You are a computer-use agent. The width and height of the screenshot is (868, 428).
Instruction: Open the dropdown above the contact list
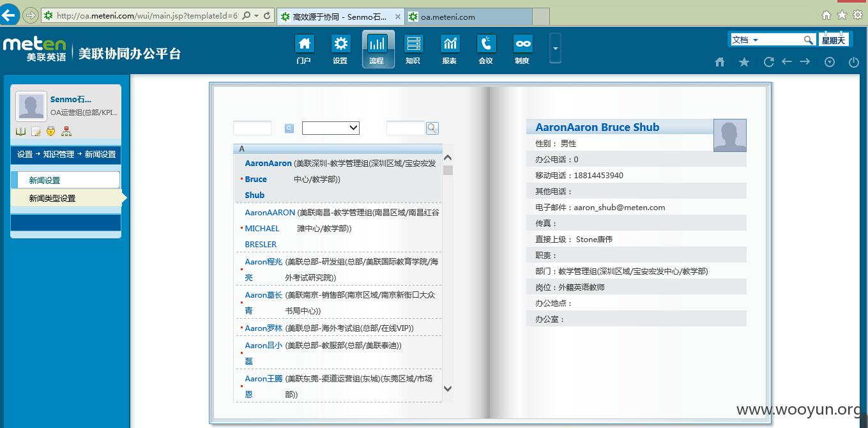[x=331, y=128]
